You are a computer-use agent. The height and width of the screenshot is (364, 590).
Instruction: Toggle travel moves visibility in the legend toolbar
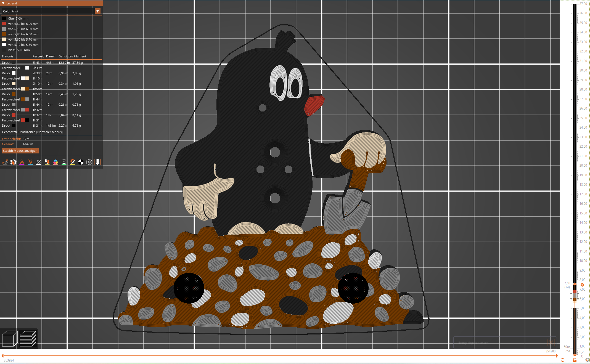5,162
